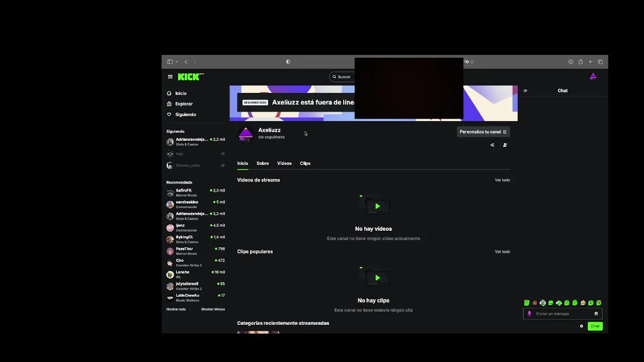The width and height of the screenshot is (644, 362).
Task: Open the Kick hamburger menu
Action: [170, 77]
